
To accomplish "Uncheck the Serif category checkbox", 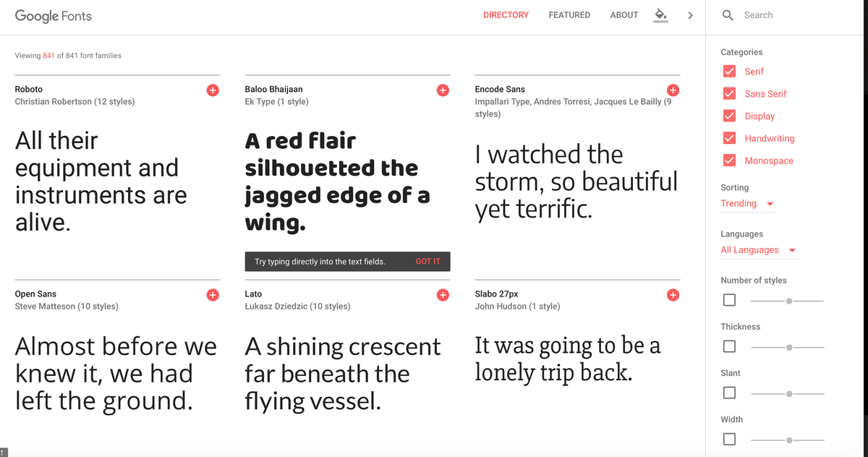I will [730, 72].
